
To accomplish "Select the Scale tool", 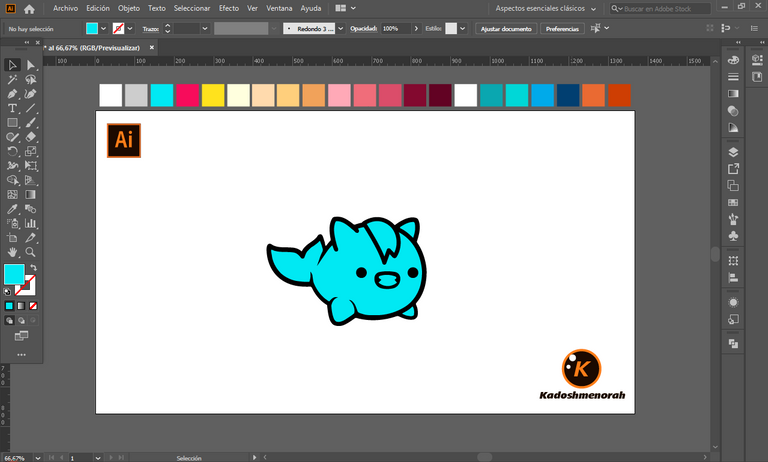I will [x=30, y=151].
